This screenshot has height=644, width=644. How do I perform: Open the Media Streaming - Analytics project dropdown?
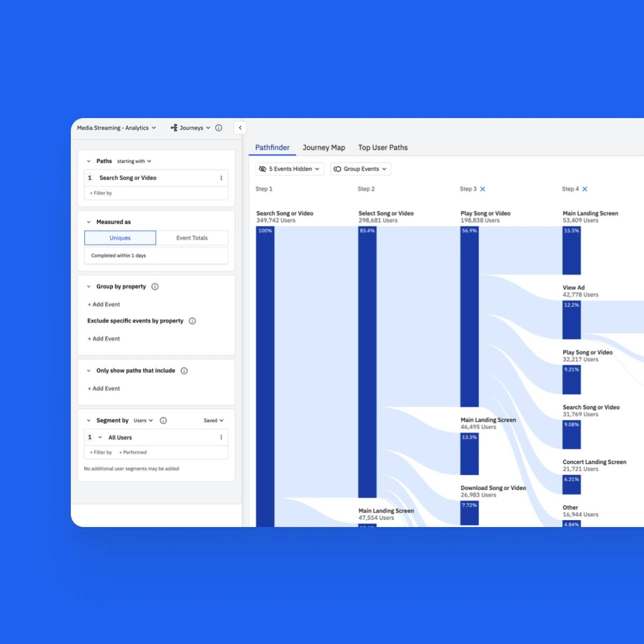(116, 128)
